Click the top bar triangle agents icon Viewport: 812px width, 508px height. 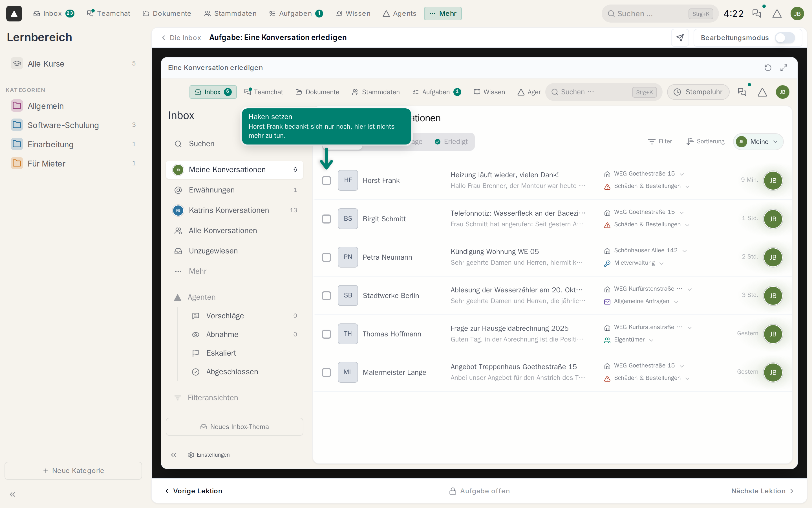(x=777, y=14)
